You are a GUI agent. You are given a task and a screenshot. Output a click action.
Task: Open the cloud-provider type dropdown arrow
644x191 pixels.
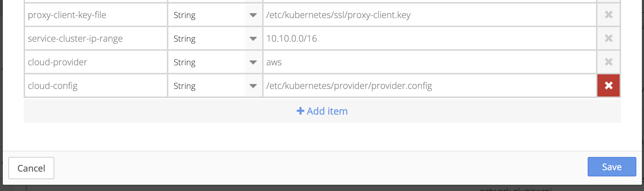click(x=253, y=62)
